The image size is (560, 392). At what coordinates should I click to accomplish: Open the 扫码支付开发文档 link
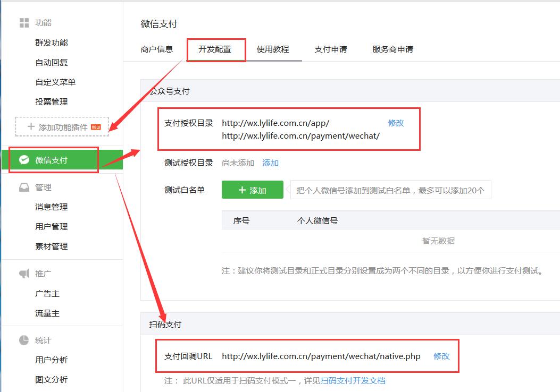coord(353,381)
